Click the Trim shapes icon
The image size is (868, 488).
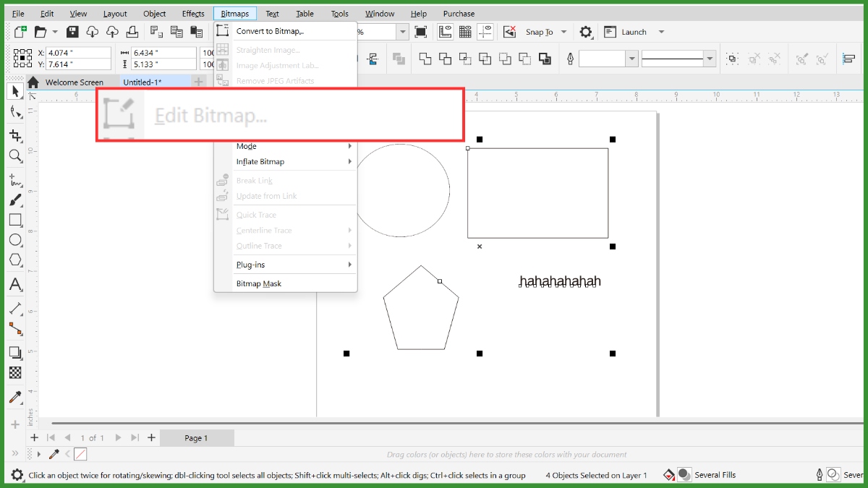(x=445, y=59)
